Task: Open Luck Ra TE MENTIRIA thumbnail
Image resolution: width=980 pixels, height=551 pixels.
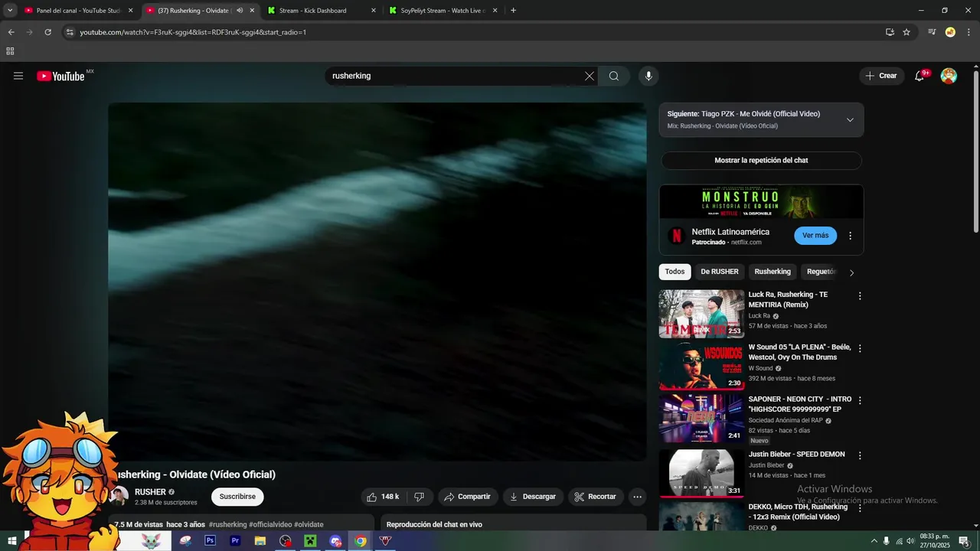Action: (x=701, y=313)
